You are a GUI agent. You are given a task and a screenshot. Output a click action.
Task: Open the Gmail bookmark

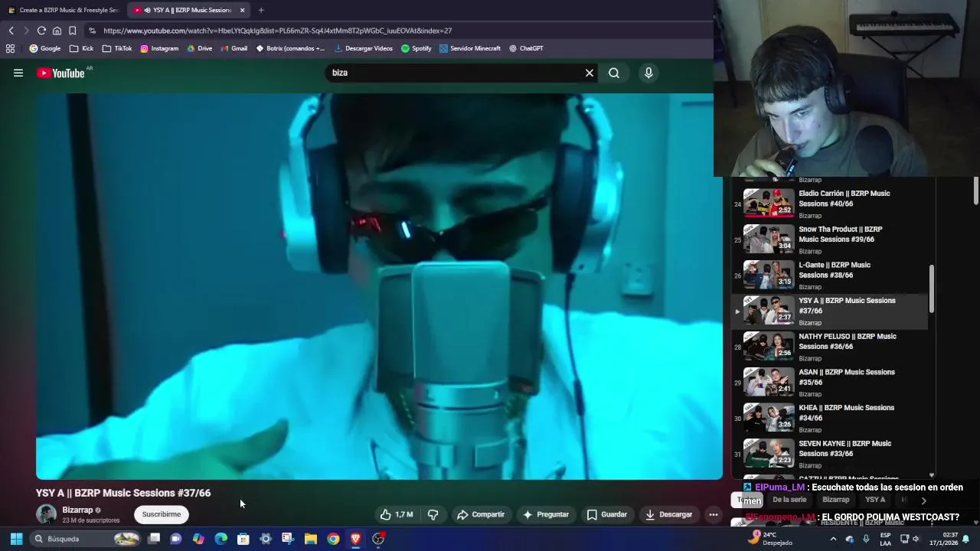coord(234,48)
